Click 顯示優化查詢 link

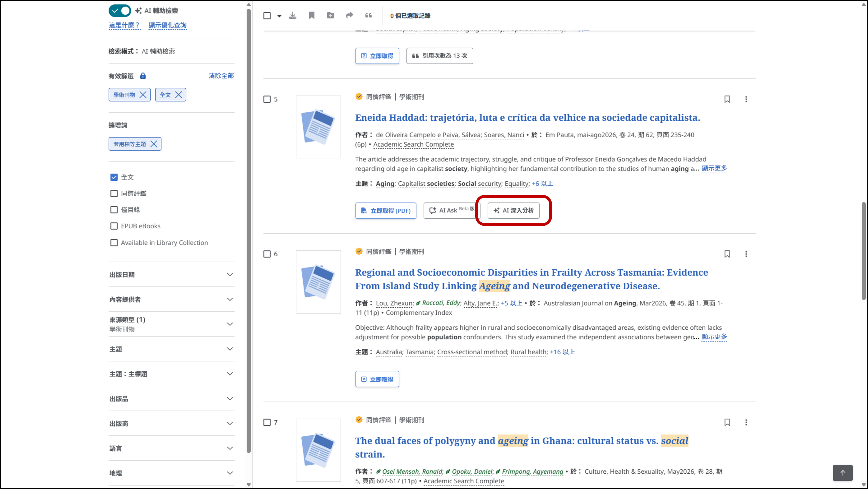(x=167, y=25)
